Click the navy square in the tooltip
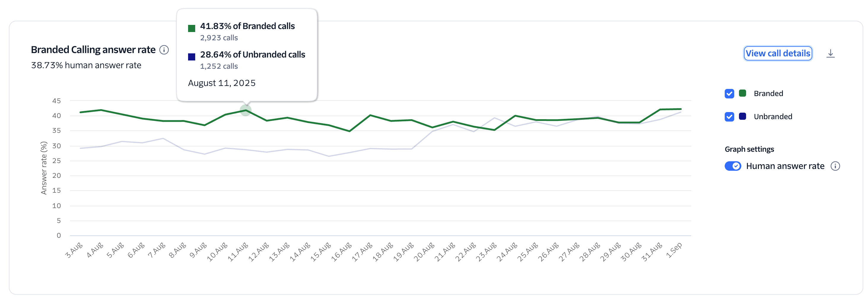Image resolution: width=868 pixels, height=300 pixels. coord(191,57)
